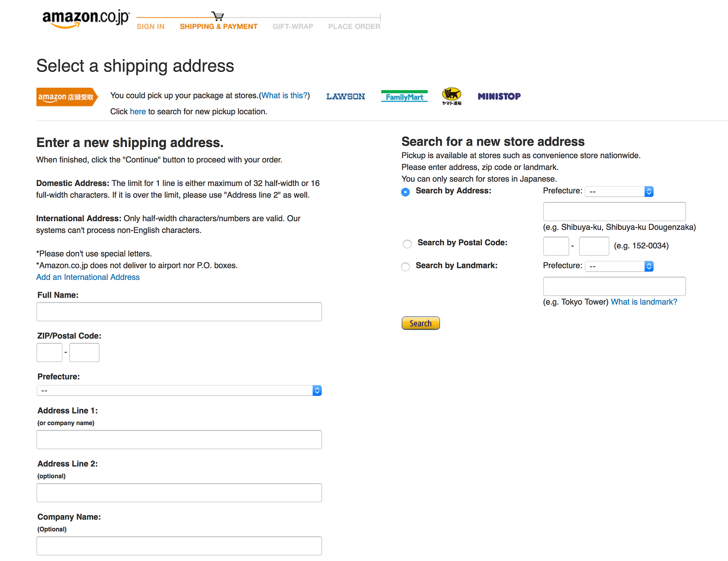Click the Ministop logo

499,96
